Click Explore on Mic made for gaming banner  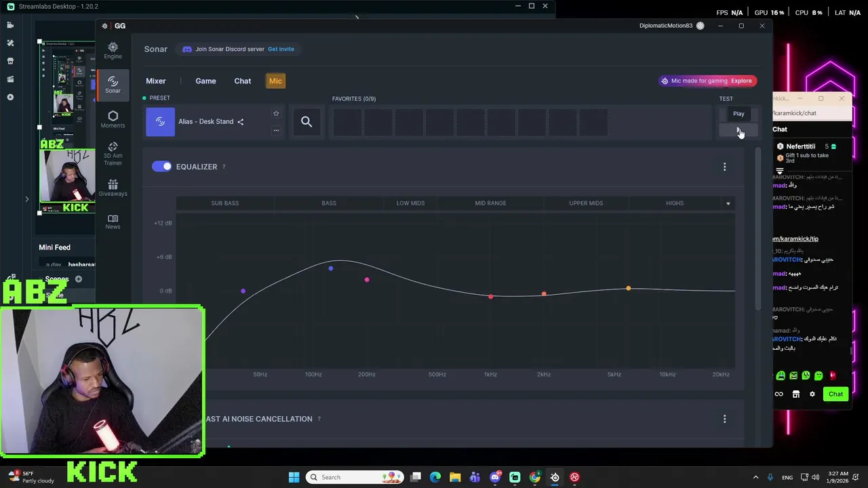click(741, 81)
